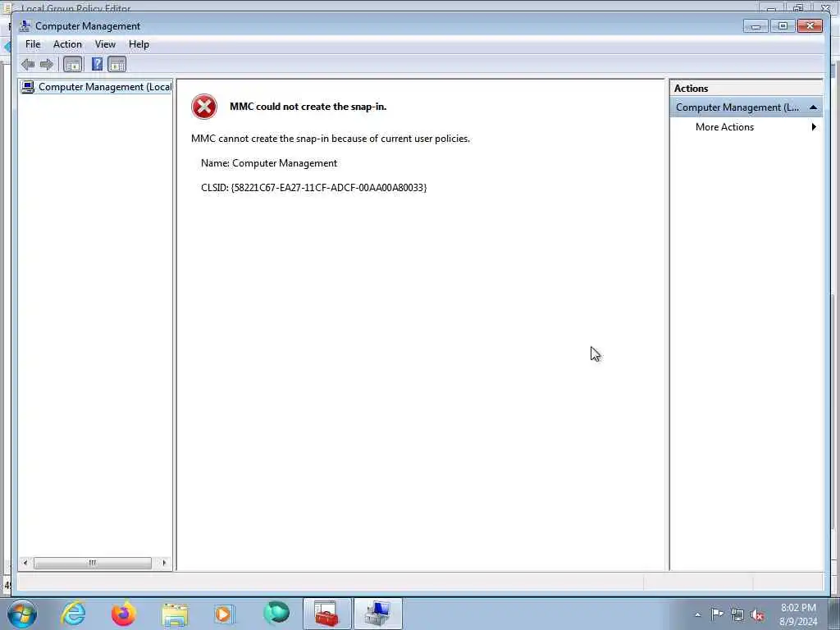Open the Action menu
Image resolution: width=840 pixels, height=630 pixels.
(67, 44)
